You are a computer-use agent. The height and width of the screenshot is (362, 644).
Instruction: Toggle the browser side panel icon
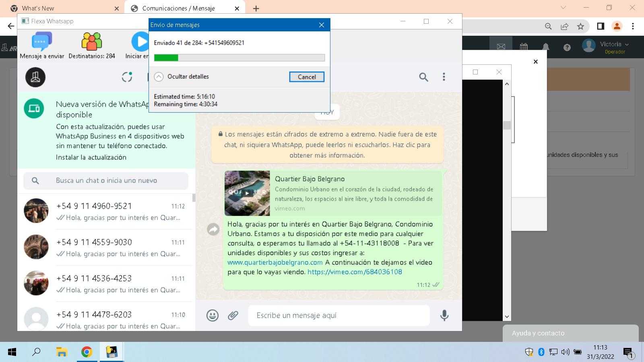[601, 26]
